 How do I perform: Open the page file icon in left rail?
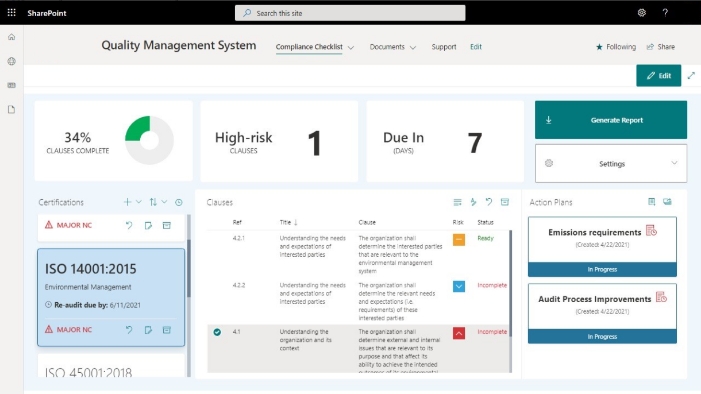[12, 109]
